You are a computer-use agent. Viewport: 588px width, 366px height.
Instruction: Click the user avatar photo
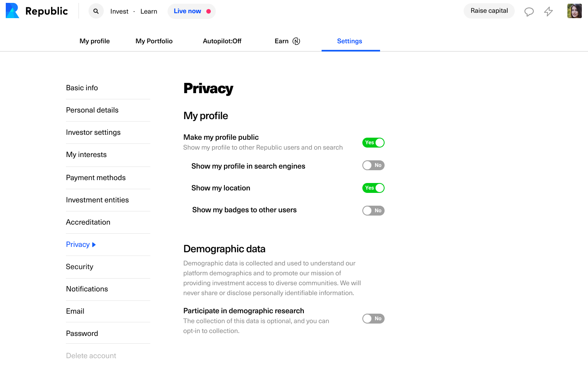tap(574, 11)
